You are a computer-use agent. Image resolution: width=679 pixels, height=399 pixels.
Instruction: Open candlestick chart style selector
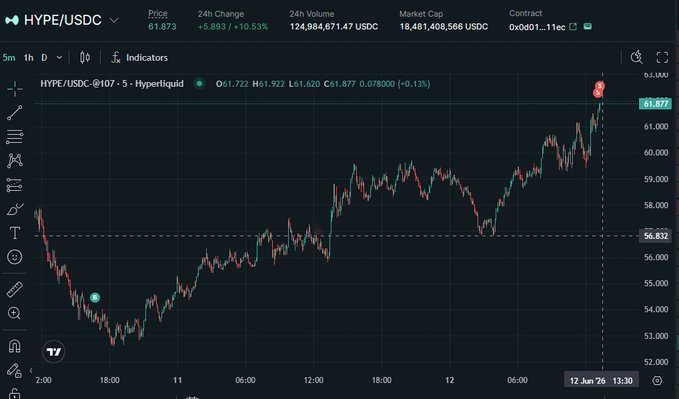tap(85, 58)
